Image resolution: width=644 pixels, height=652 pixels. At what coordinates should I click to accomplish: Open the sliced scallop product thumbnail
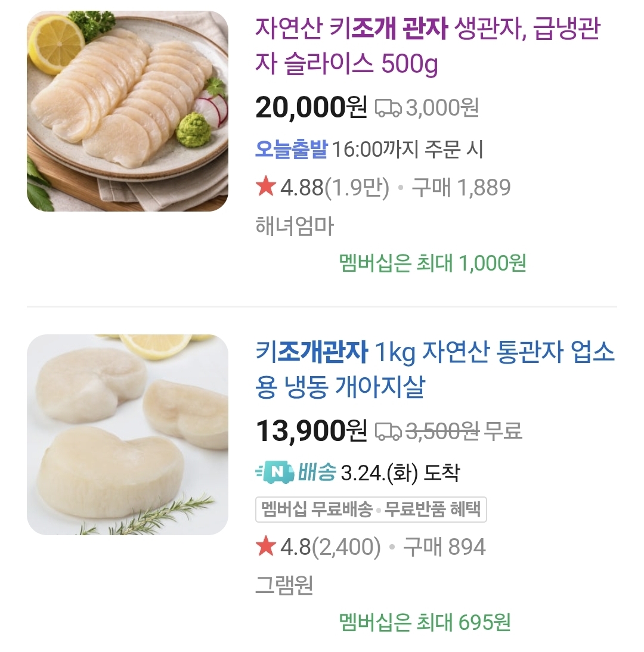point(127,111)
